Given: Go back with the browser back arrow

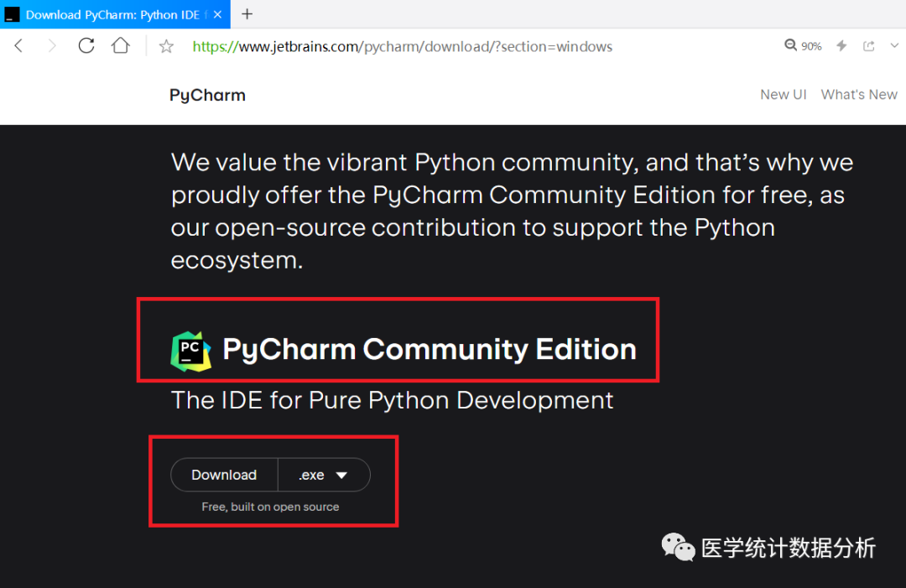Looking at the screenshot, I should tap(18, 46).
